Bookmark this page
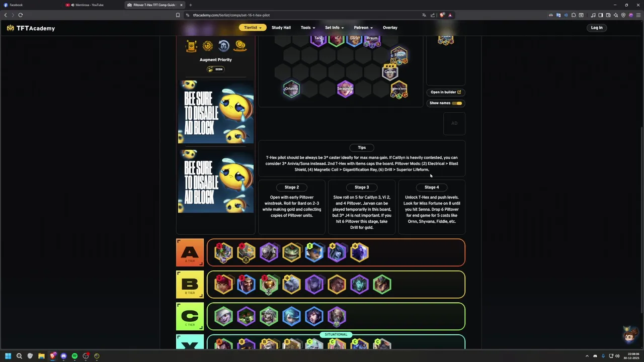This screenshot has width=644, height=362. point(178,15)
